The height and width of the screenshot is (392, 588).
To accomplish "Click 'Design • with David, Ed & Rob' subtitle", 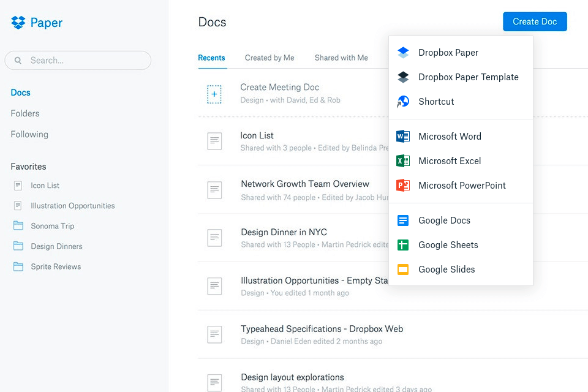I will click(290, 100).
